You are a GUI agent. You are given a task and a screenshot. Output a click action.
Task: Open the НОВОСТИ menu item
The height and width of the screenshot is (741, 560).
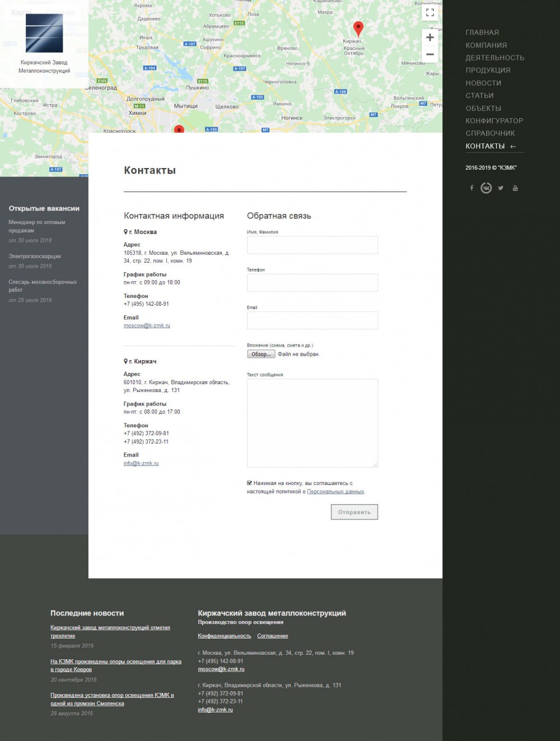(483, 83)
